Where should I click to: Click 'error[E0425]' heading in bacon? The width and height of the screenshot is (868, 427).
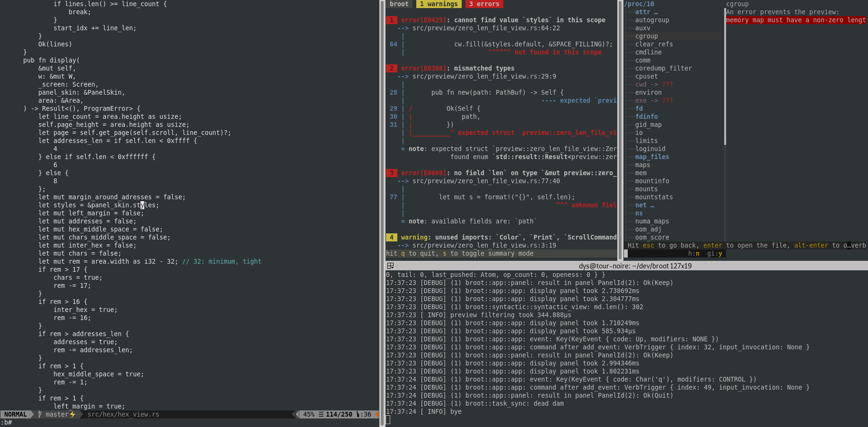pyautogui.click(x=423, y=20)
